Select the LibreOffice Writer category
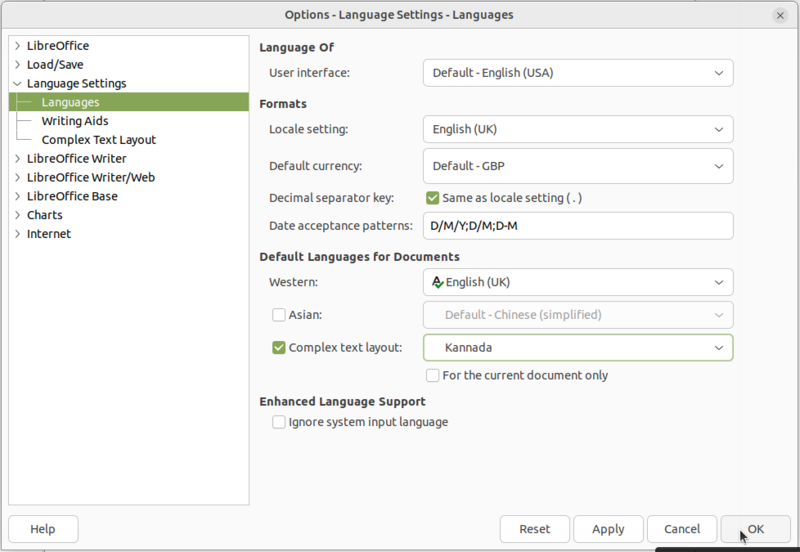Viewport: 800px width, 552px height. [77, 159]
